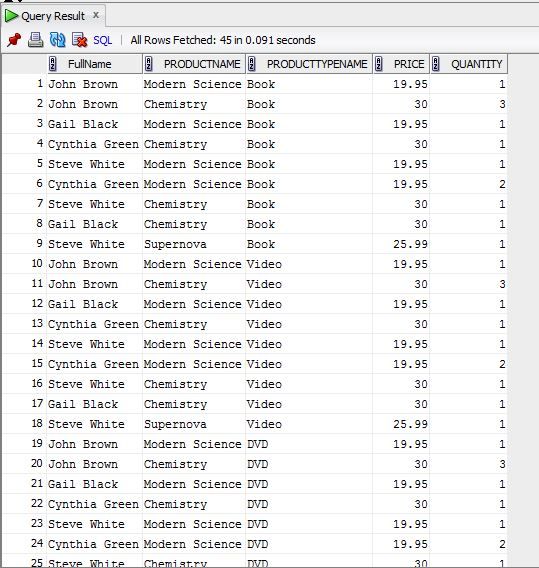Click the PRODUCTTYPENAME column header
Image resolution: width=539 pixels, height=568 pixels.
[309, 64]
